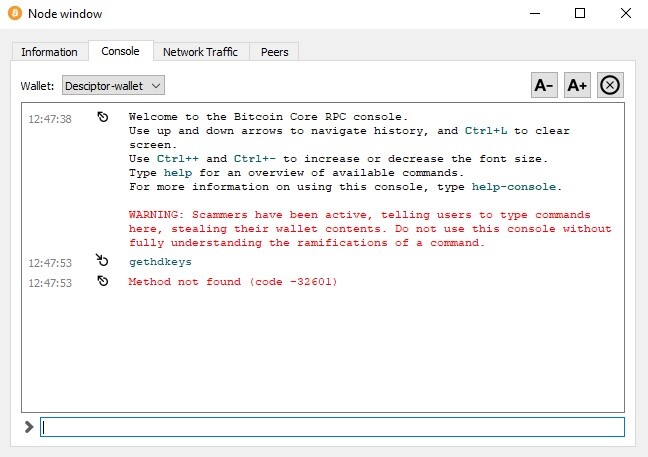Click the red WARNING: Scammers text
The image size is (648, 457).
370,228
